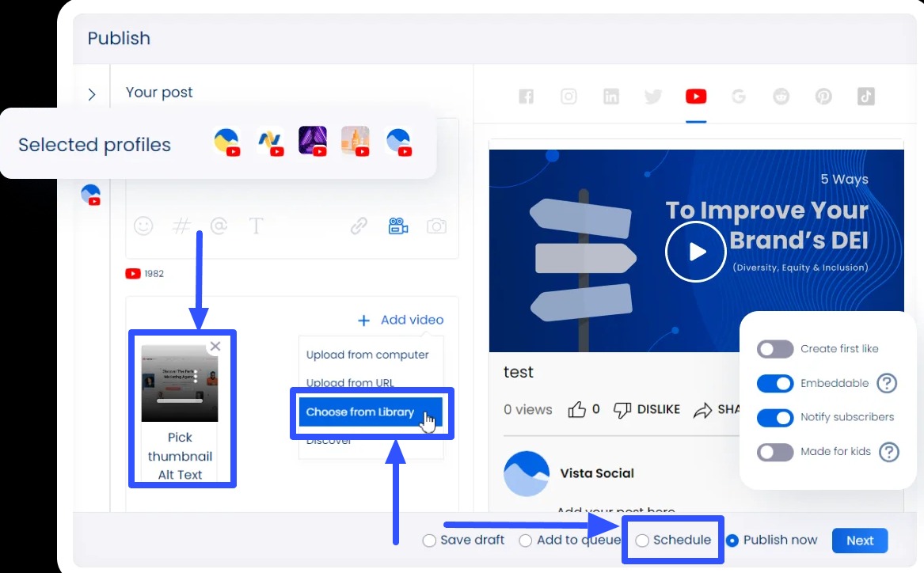Disable the Embeddable toggle
This screenshot has width=924, height=573.
774,383
